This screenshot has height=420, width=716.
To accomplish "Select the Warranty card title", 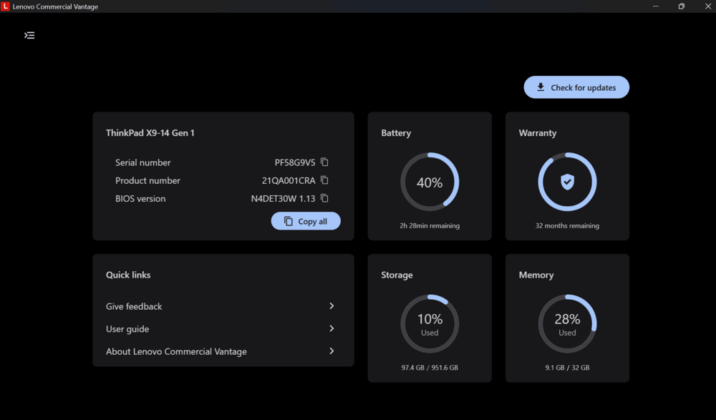I will [537, 133].
